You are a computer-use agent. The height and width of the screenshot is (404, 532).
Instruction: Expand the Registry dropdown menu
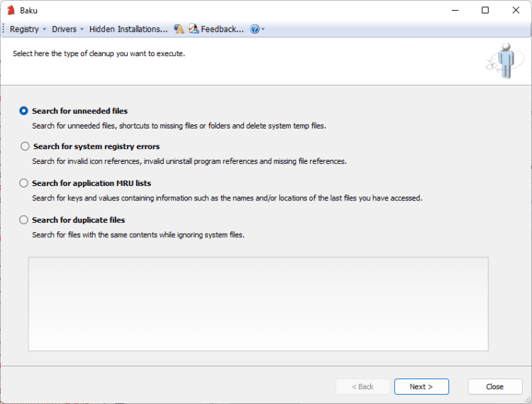[x=28, y=29]
